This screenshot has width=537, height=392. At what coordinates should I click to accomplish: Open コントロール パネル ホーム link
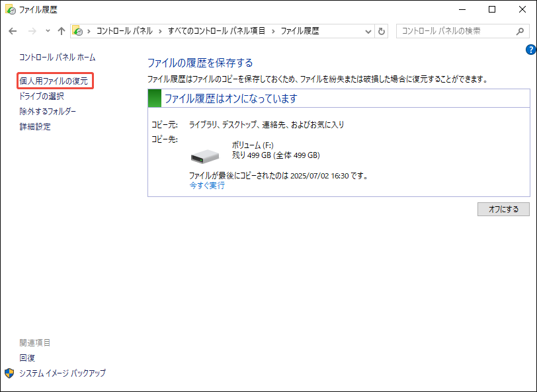pyautogui.click(x=57, y=58)
